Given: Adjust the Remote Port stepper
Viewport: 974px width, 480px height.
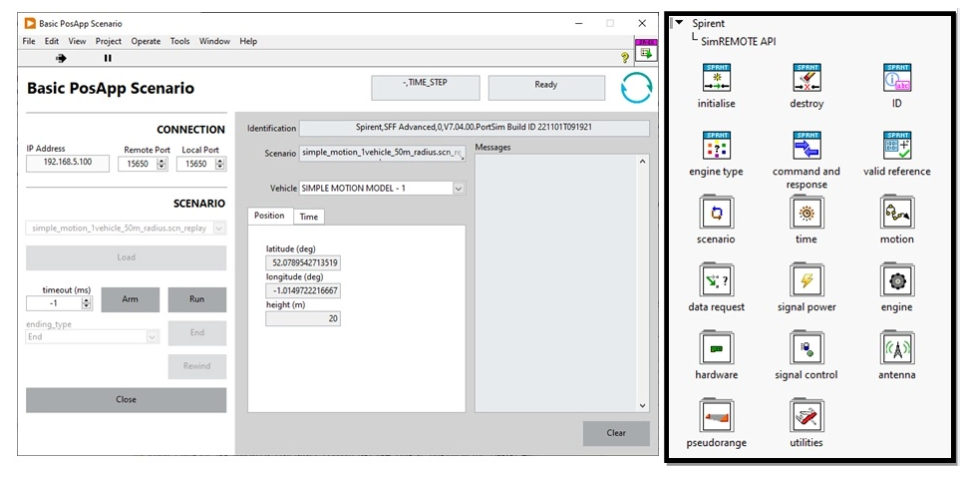Looking at the screenshot, I should coord(162,164).
